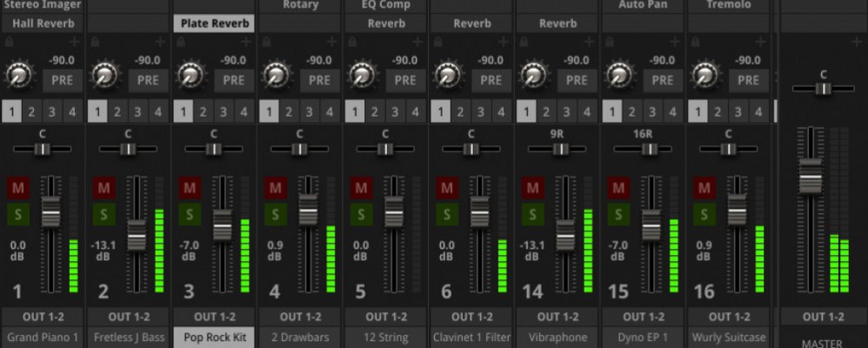Click the lock icon on the Dyno EP 1 channel
868x348 pixels.
click(x=609, y=42)
